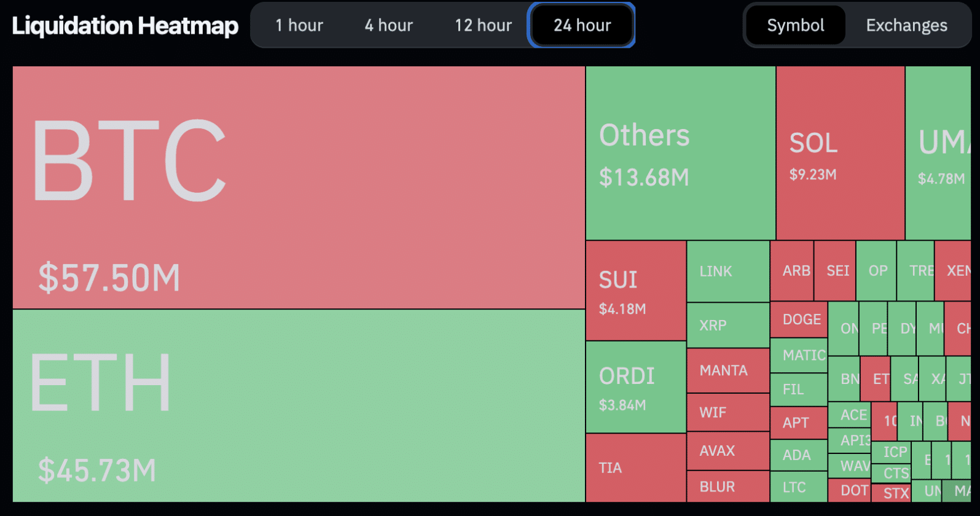Choose the Symbol view toggle
This screenshot has height=516, width=980.
pyautogui.click(x=796, y=25)
